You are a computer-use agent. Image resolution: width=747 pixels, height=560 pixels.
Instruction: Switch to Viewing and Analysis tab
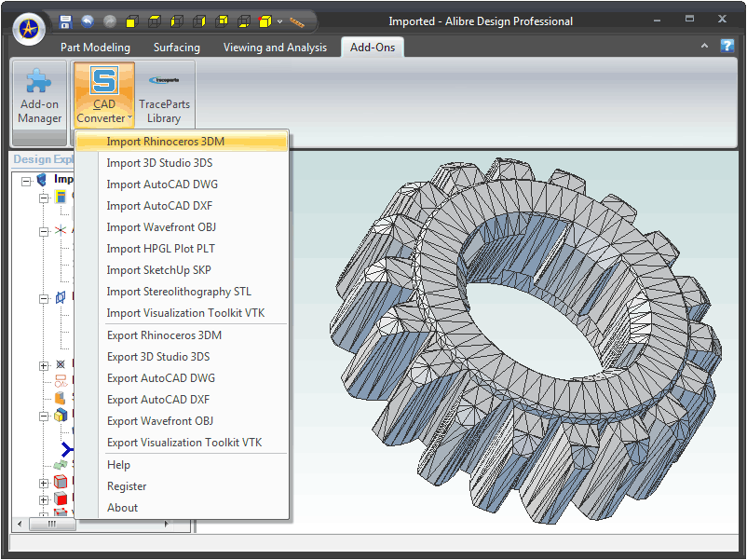pos(275,48)
